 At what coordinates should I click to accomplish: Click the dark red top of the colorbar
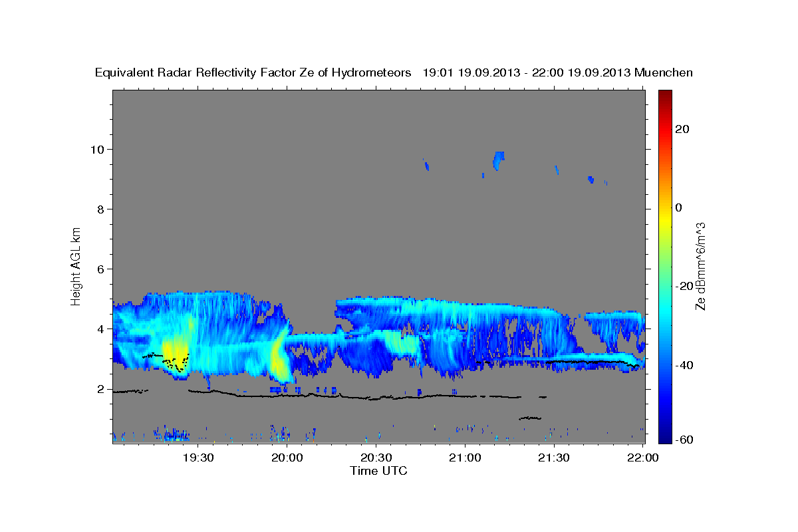click(664, 94)
